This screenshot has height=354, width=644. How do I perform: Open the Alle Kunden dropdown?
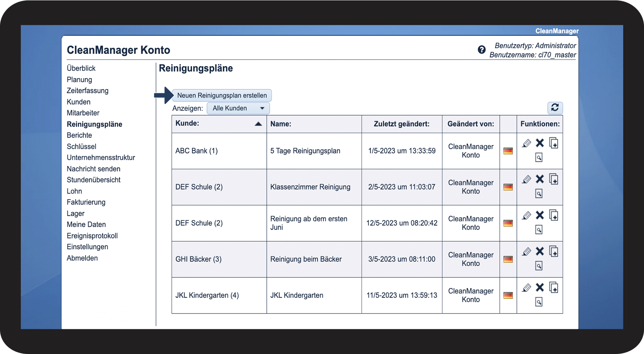tap(238, 108)
